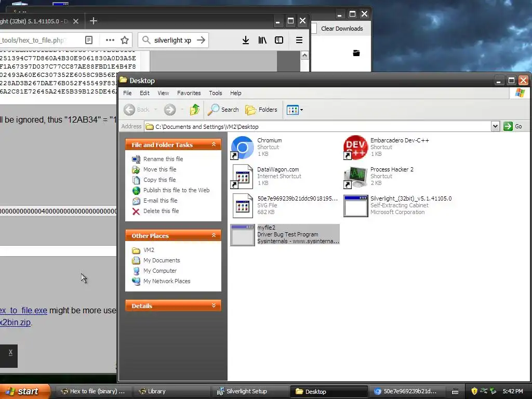Open the Help menu in Desktop window

236,93
